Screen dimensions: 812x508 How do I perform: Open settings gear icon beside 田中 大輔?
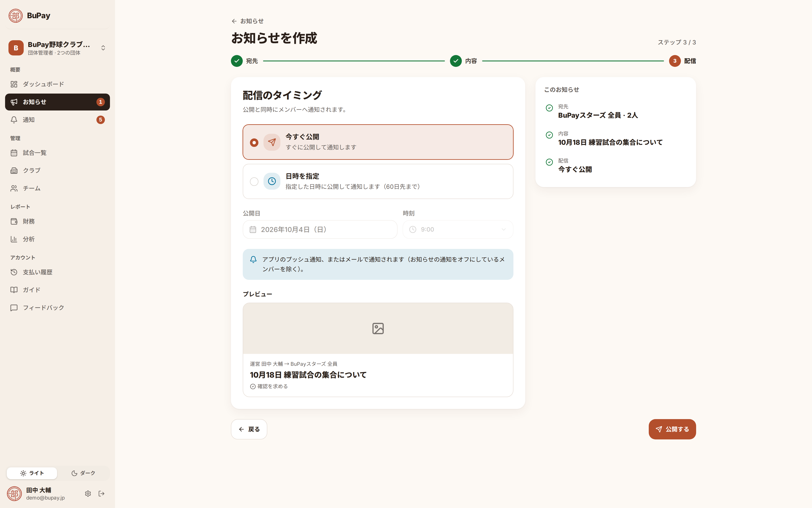coord(88,494)
